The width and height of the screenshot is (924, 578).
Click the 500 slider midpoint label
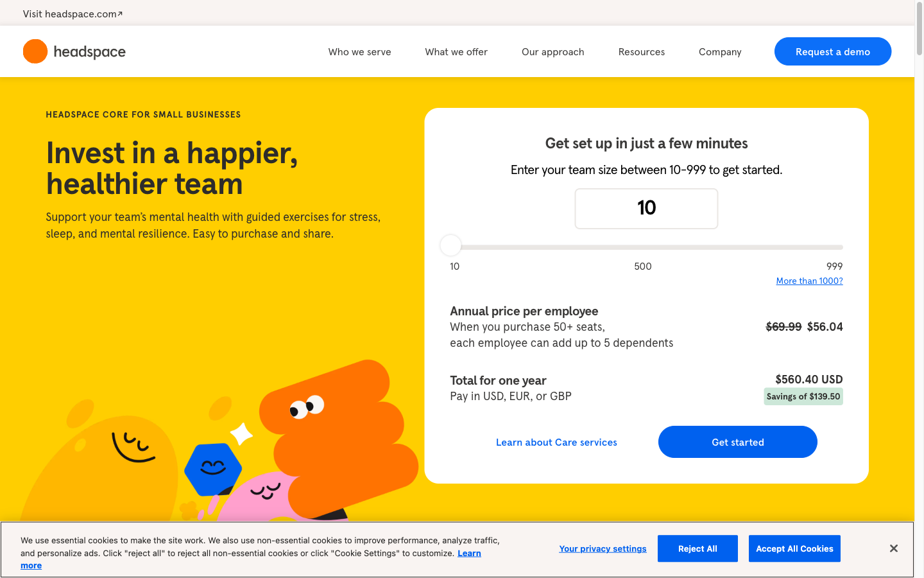(643, 267)
